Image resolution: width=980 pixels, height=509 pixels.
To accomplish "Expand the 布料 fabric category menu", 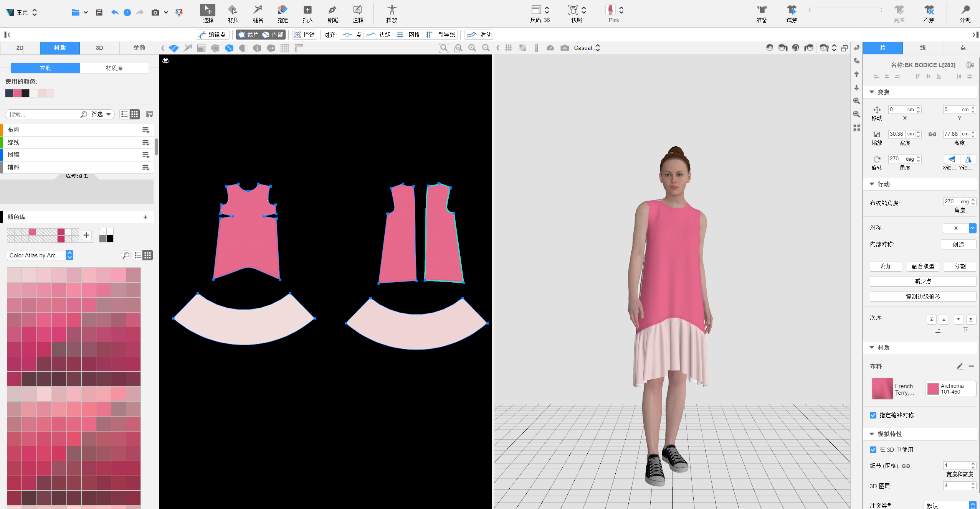I will click(x=146, y=130).
